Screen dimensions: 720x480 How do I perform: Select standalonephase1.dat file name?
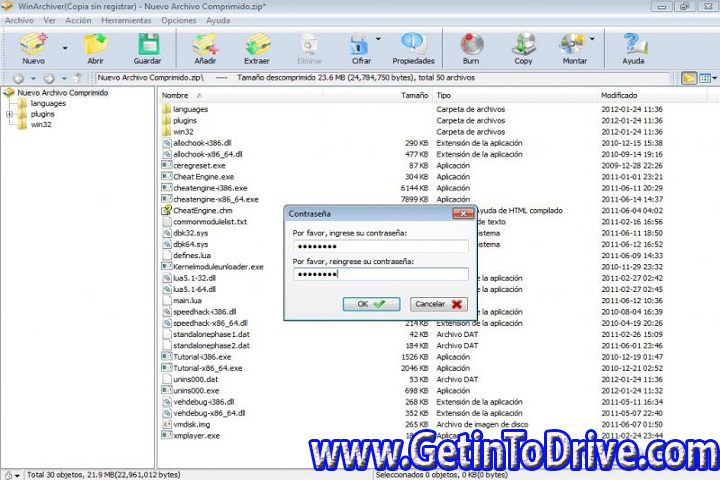click(211, 334)
